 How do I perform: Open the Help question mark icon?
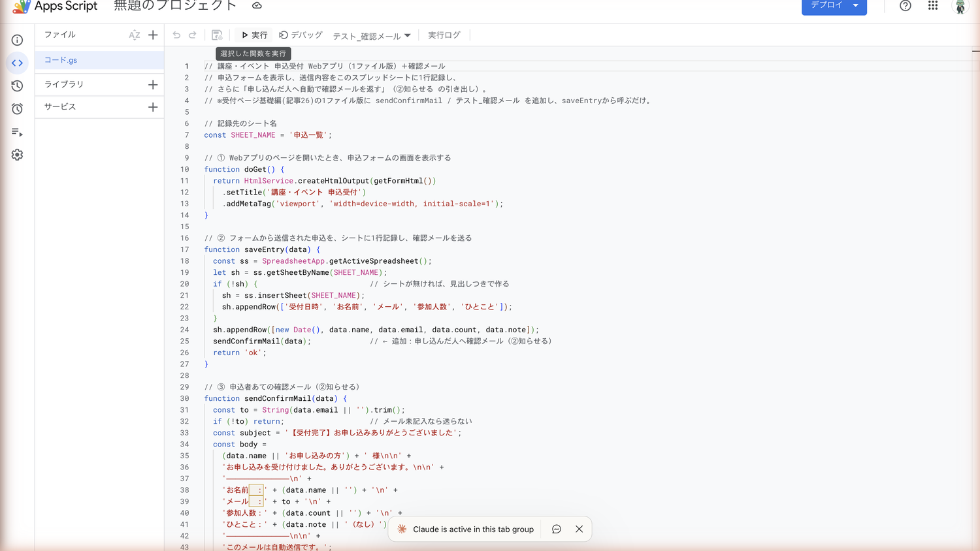pyautogui.click(x=906, y=6)
